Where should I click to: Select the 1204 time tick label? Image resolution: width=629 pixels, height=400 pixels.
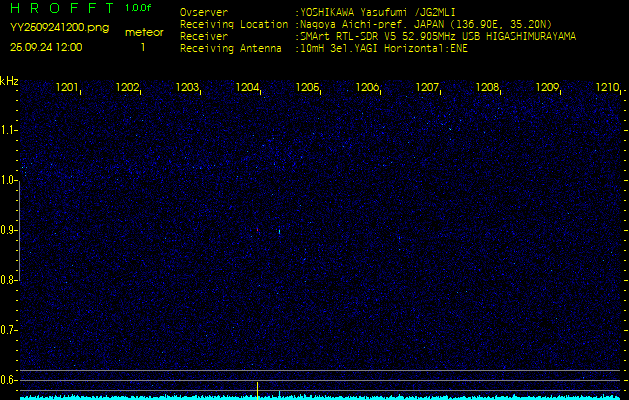tap(247, 88)
